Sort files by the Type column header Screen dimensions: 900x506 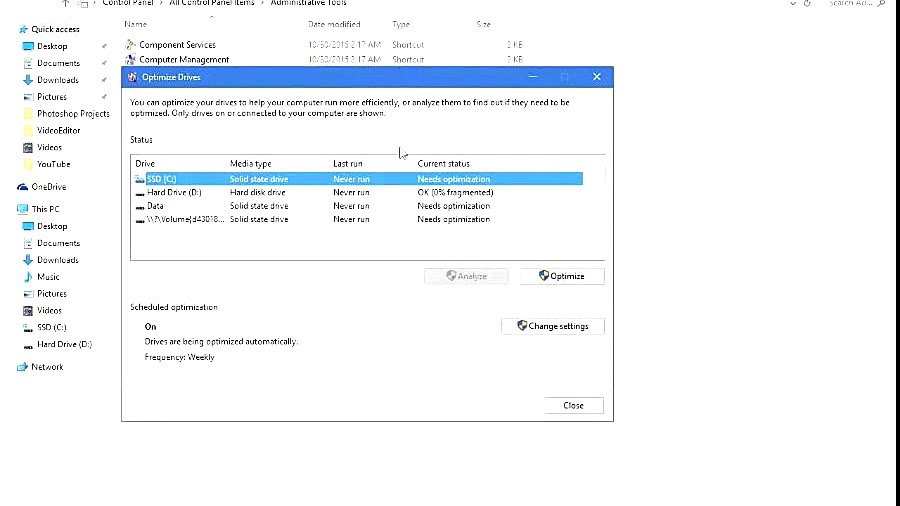[x=401, y=24]
